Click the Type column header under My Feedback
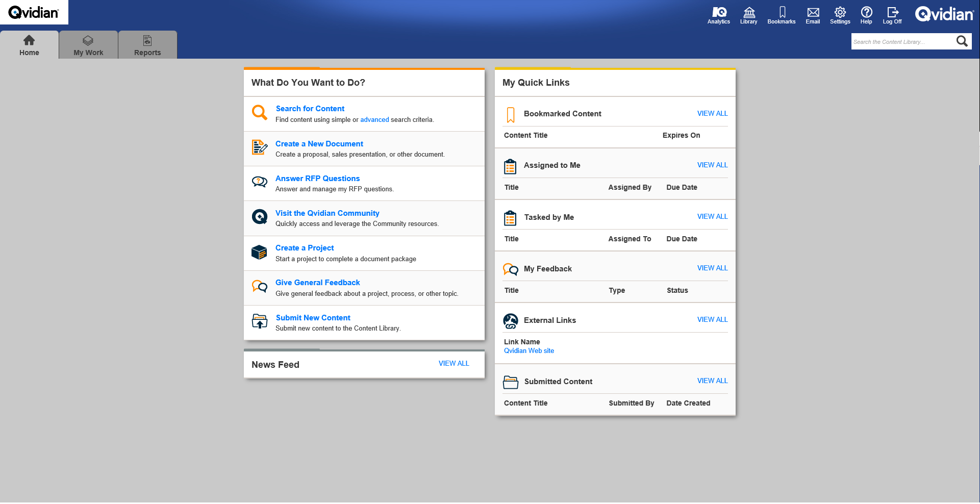 (617, 291)
